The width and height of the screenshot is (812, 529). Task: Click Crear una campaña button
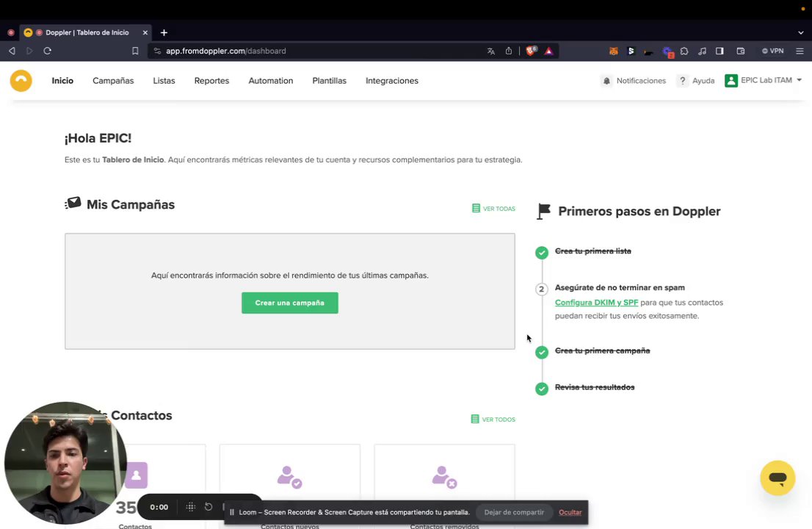[290, 303]
